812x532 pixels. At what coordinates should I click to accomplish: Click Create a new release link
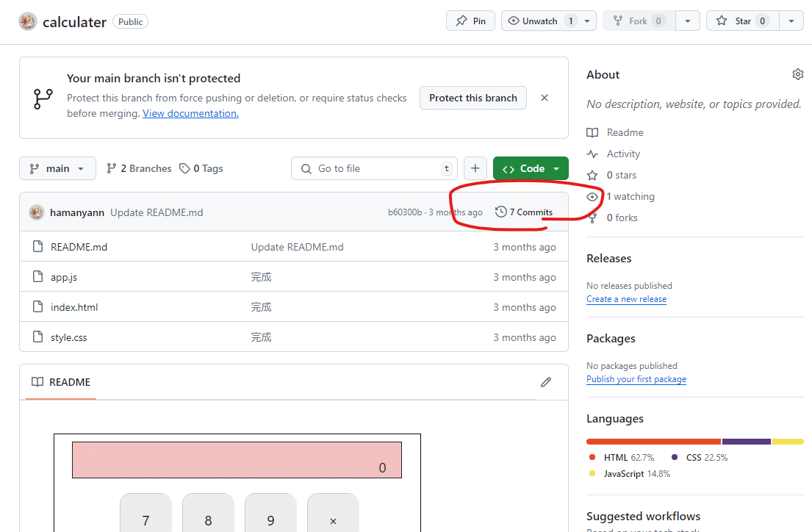pyautogui.click(x=626, y=299)
